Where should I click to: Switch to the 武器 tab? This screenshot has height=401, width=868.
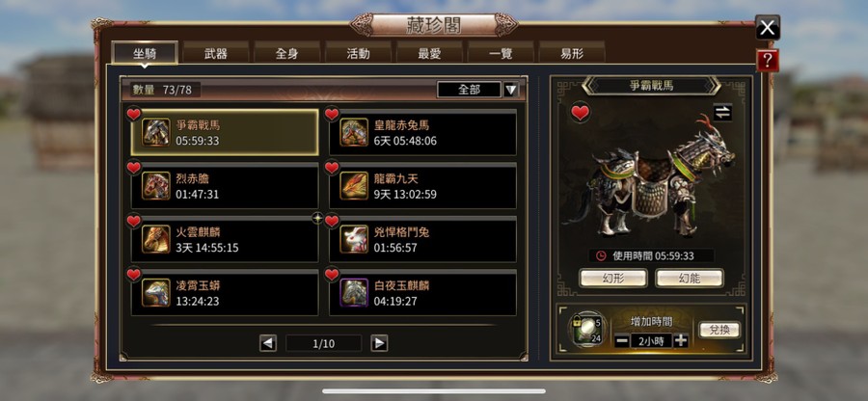point(216,54)
